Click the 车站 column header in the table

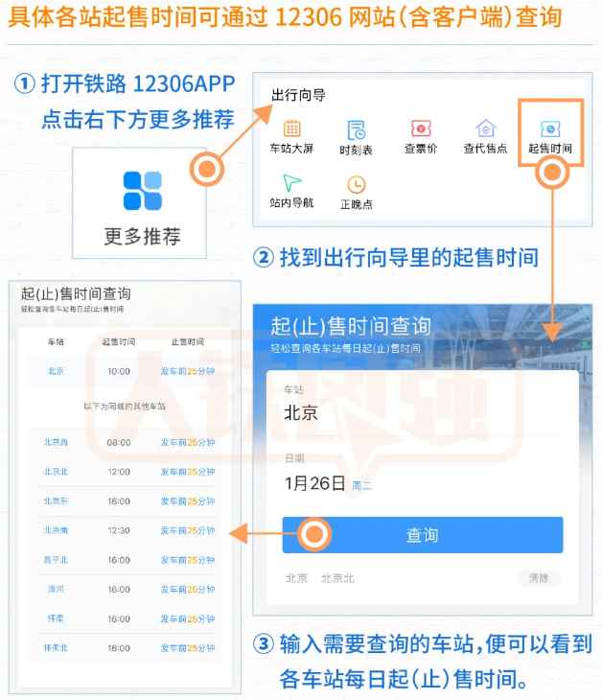coord(56,342)
